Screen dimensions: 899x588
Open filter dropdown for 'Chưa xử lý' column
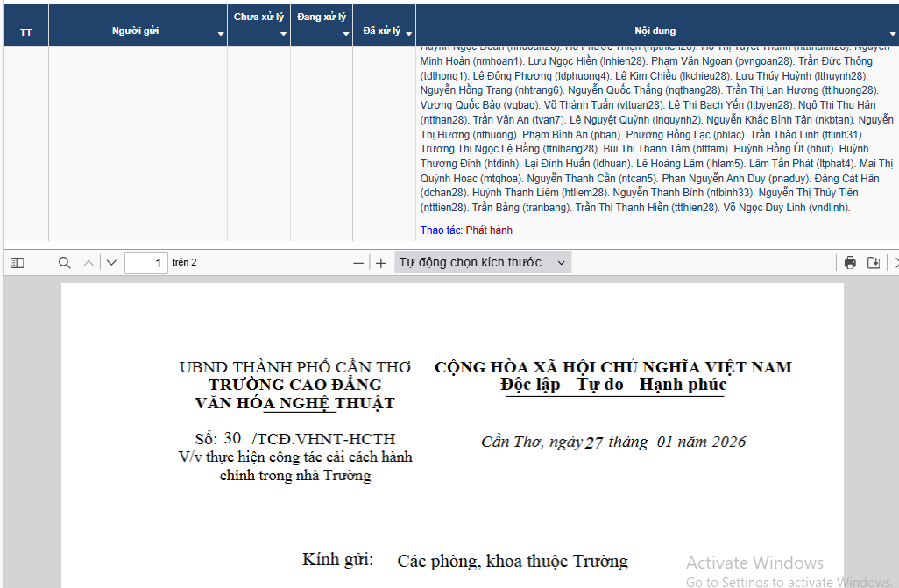tap(283, 34)
